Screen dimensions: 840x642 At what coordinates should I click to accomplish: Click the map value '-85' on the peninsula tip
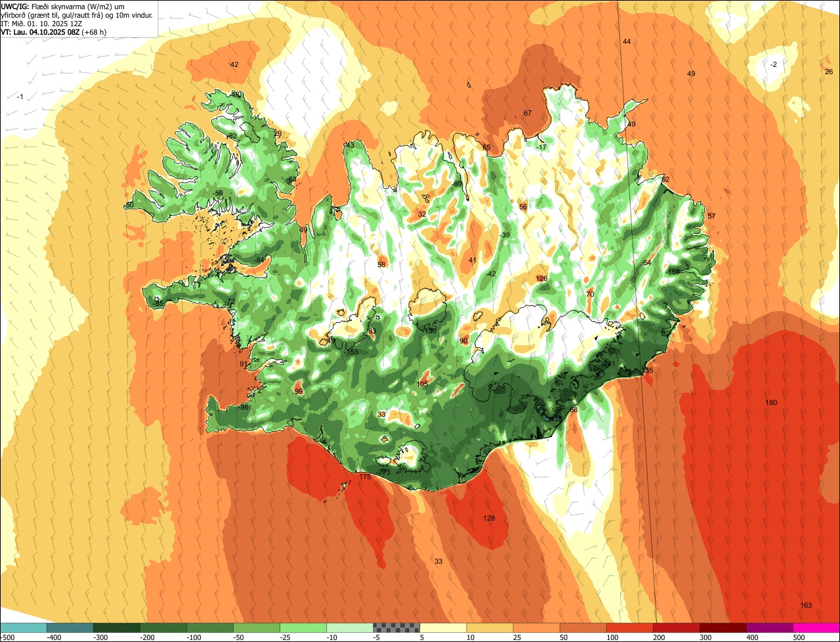158,303
